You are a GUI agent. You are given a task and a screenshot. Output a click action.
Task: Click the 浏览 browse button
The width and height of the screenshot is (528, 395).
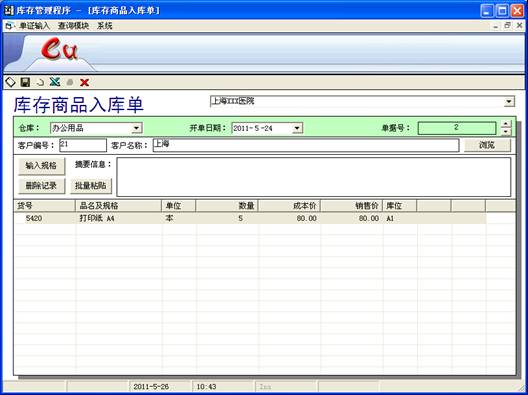coord(487,145)
